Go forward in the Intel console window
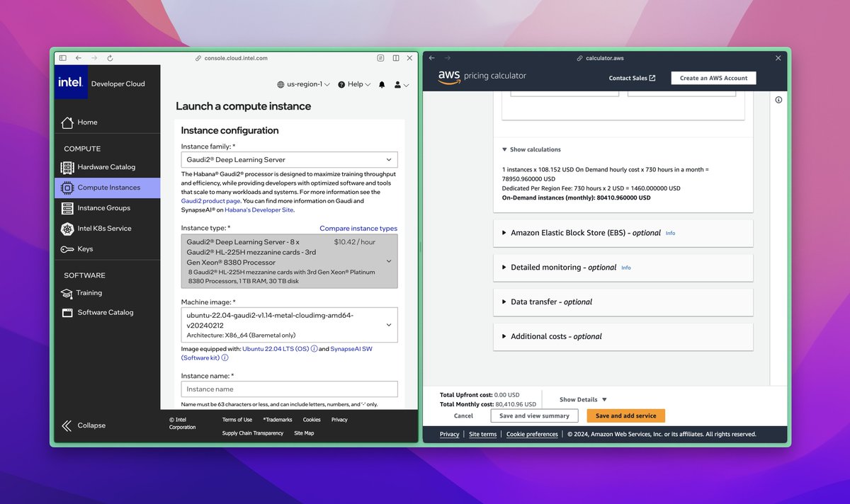This screenshot has height=504, width=850. [x=94, y=58]
